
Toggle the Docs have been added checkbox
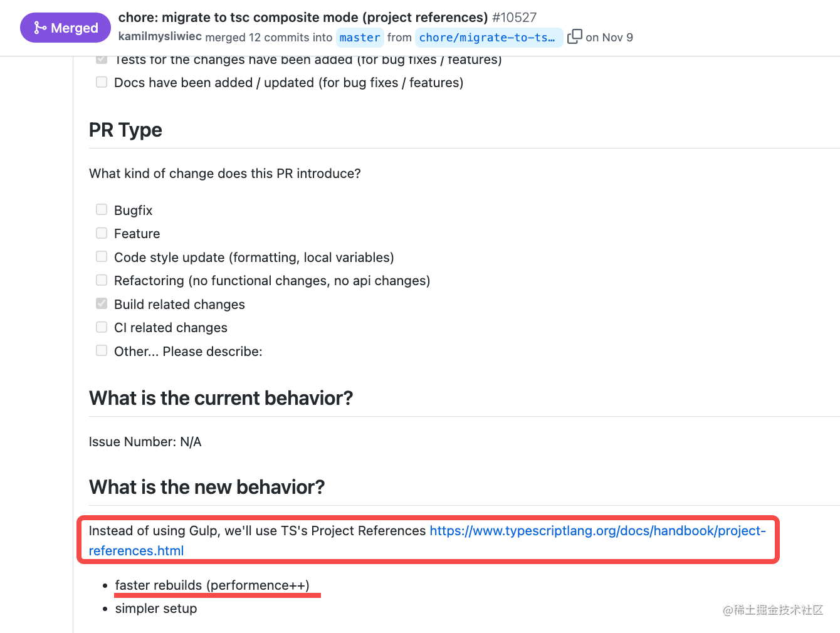point(102,82)
